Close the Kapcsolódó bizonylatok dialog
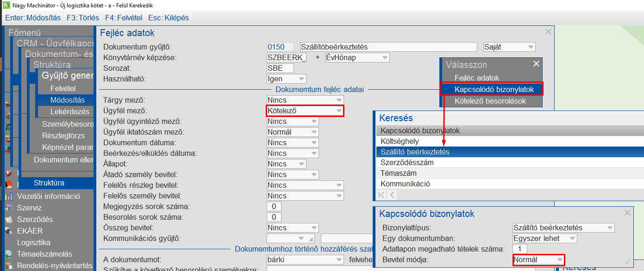 [627, 213]
